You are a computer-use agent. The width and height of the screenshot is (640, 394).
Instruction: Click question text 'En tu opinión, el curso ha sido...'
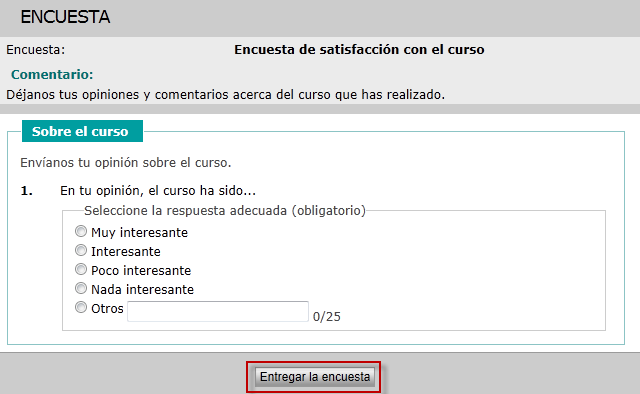(158, 191)
